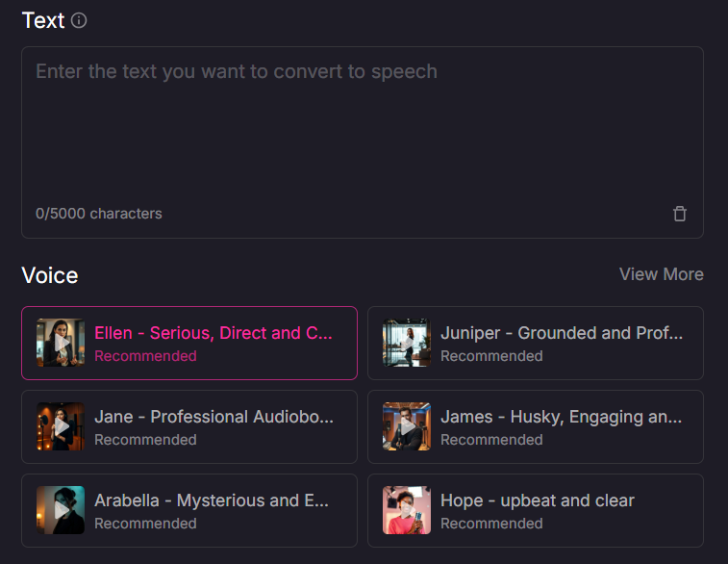Click the 0/5000 characters counter

click(99, 214)
